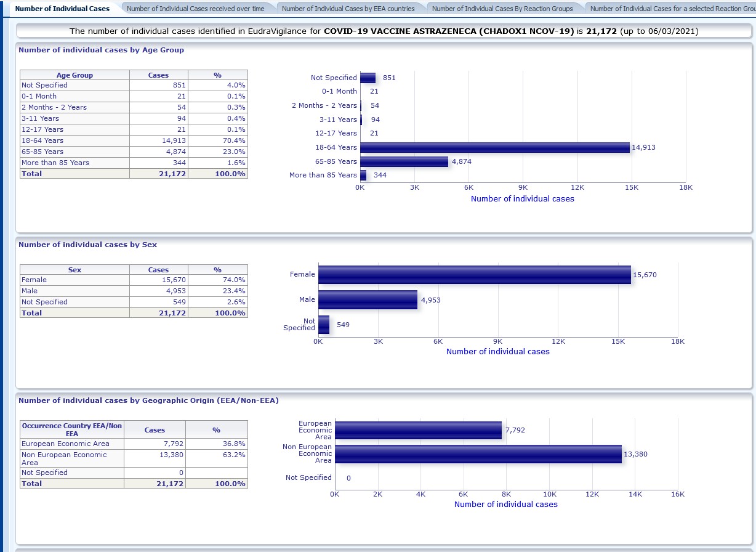Click 0-1 Month row label in table

74,96
